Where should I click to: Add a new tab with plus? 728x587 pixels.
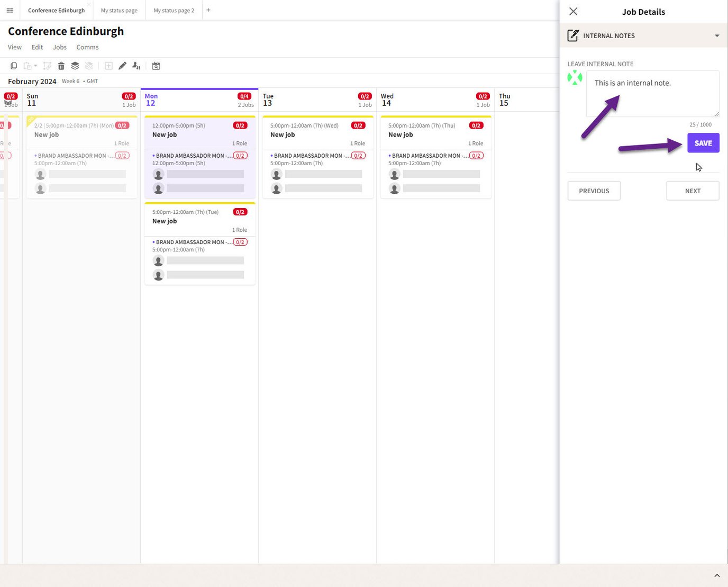208,10
